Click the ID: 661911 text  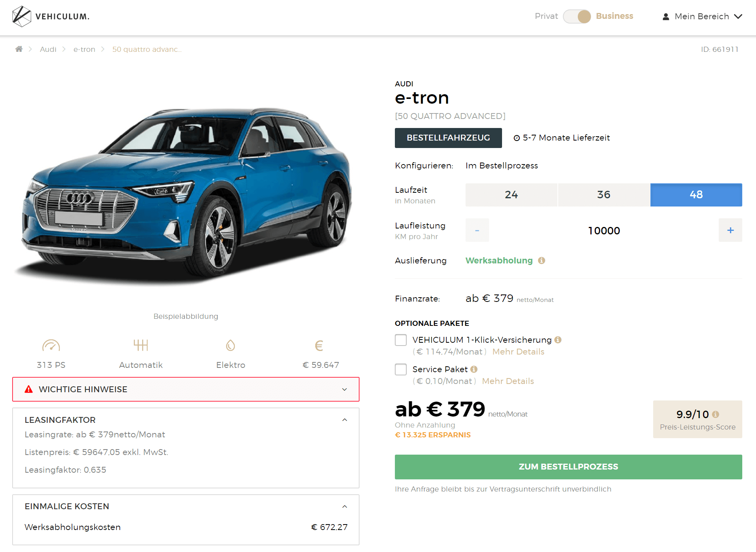tap(719, 49)
